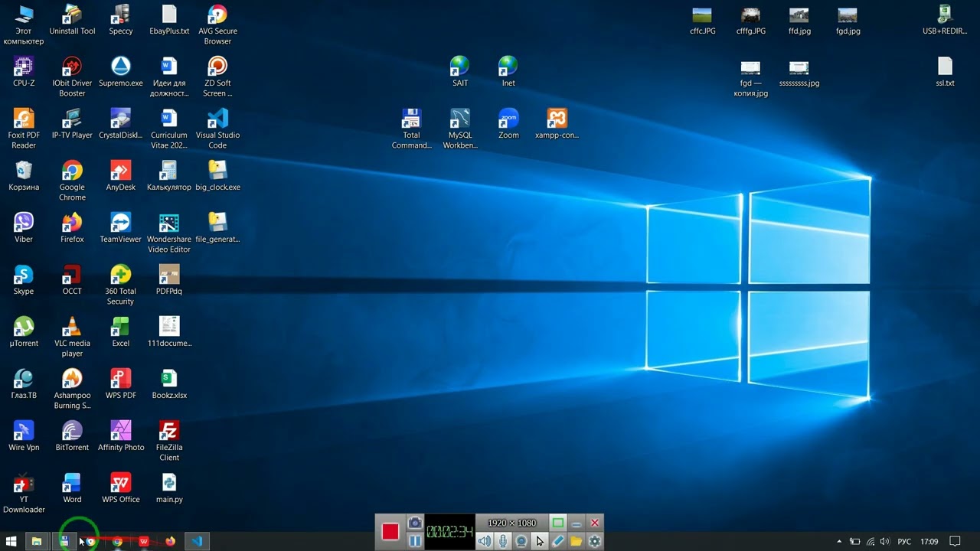980x551 pixels.
Task: Open Firefox from the taskbar
Action: click(170, 542)
